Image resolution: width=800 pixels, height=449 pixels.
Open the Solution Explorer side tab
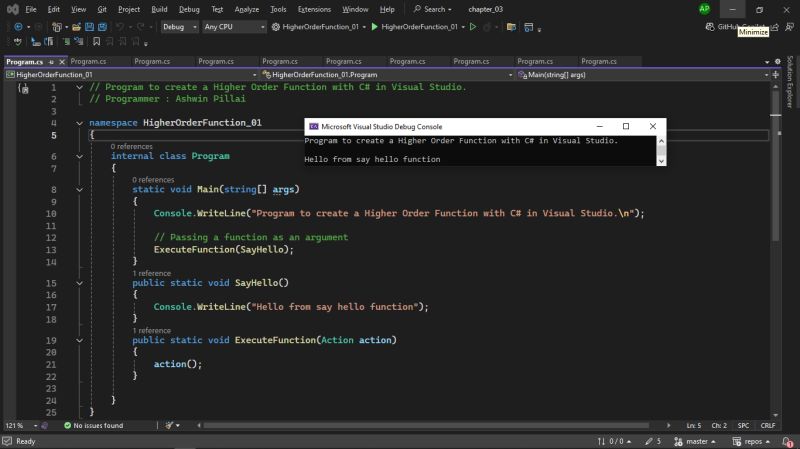point(790,82)
